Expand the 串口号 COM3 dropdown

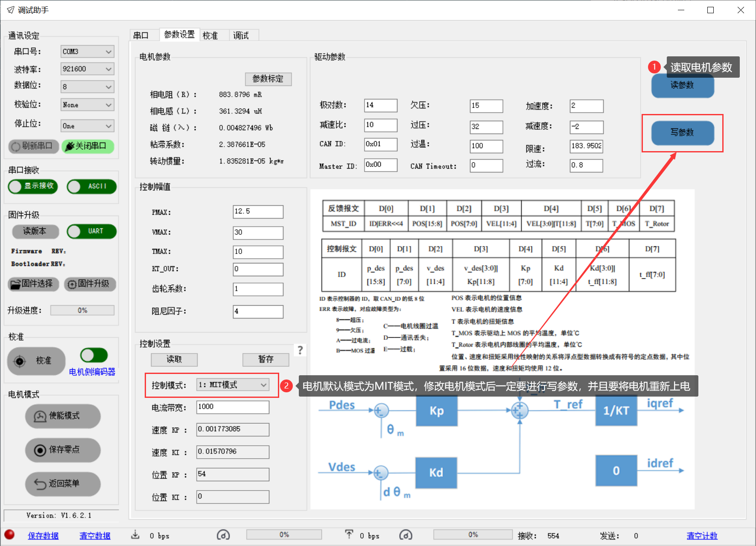click(x=87, y=52)
